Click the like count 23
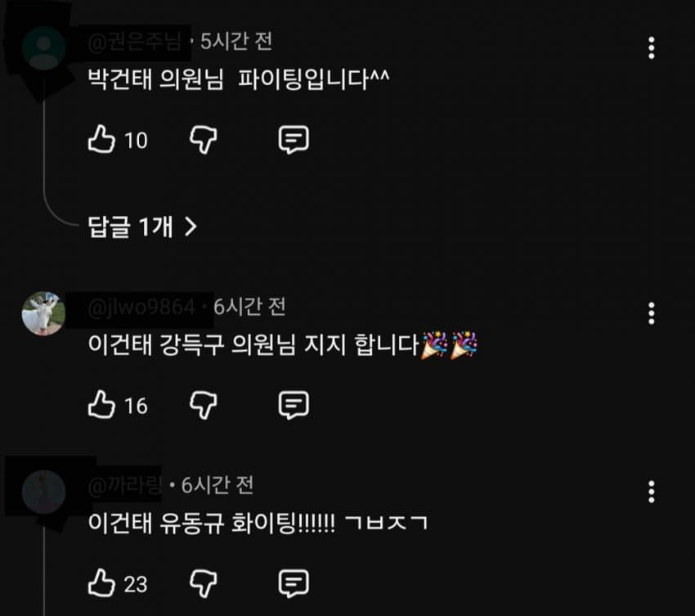This screenshot has height=616, width=695. pos(136,585)
